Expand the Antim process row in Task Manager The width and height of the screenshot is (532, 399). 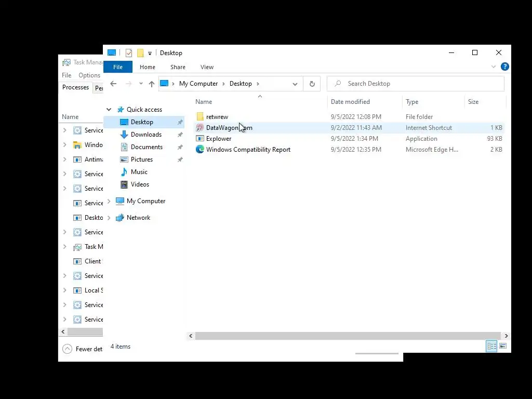(65, 159)
